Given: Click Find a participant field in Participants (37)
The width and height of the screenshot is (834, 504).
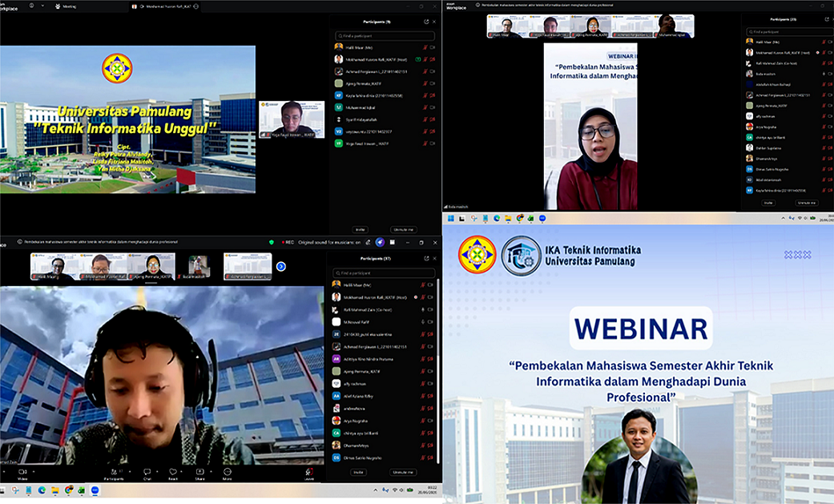Looking at the screenshot, I should coord(383,273).
